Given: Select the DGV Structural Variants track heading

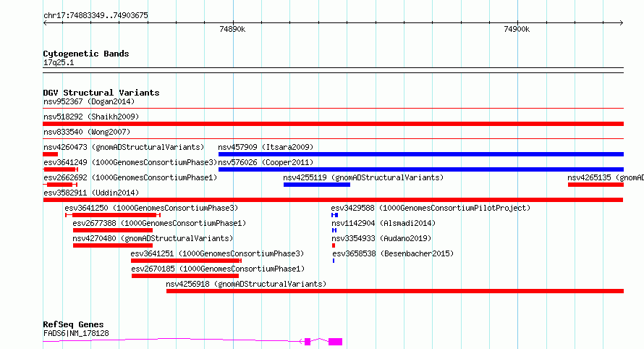Looking at the screenshot, I should coord(101,93).
